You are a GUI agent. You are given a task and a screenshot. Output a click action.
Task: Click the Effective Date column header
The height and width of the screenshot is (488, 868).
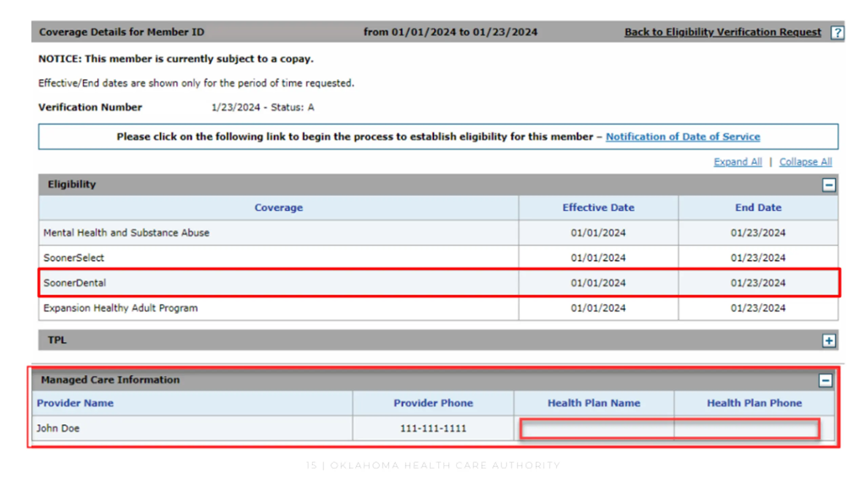pyautogui.click(x=598, y=207)
